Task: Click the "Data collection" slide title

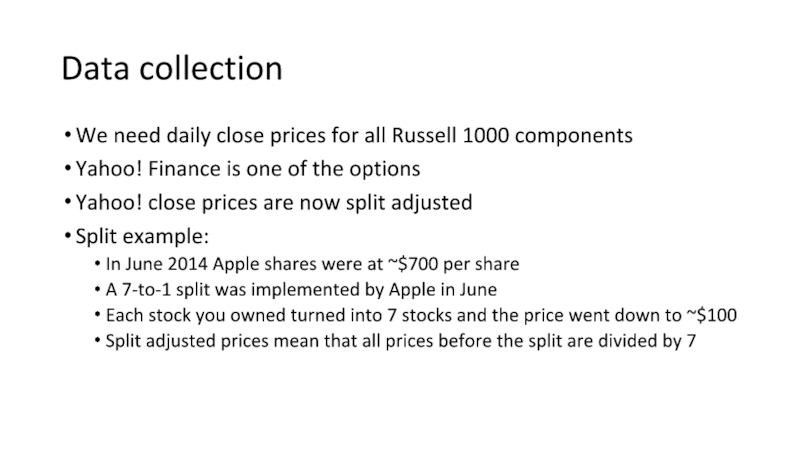Action: 172,69
